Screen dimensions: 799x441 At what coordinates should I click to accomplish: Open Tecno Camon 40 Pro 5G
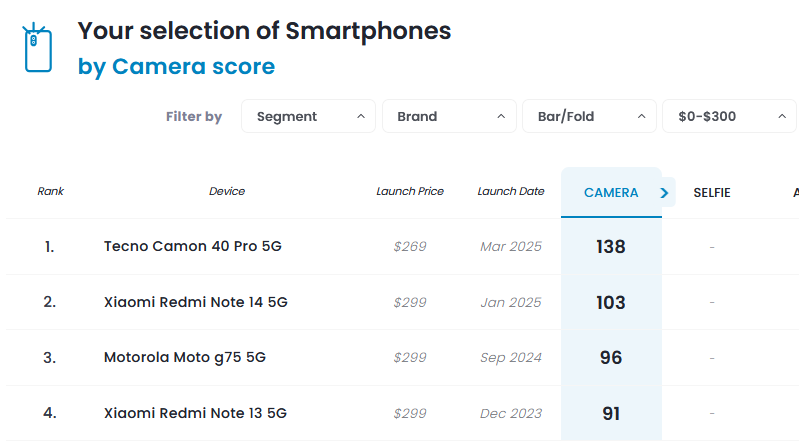pyautogui.click(x=192, y=246)
